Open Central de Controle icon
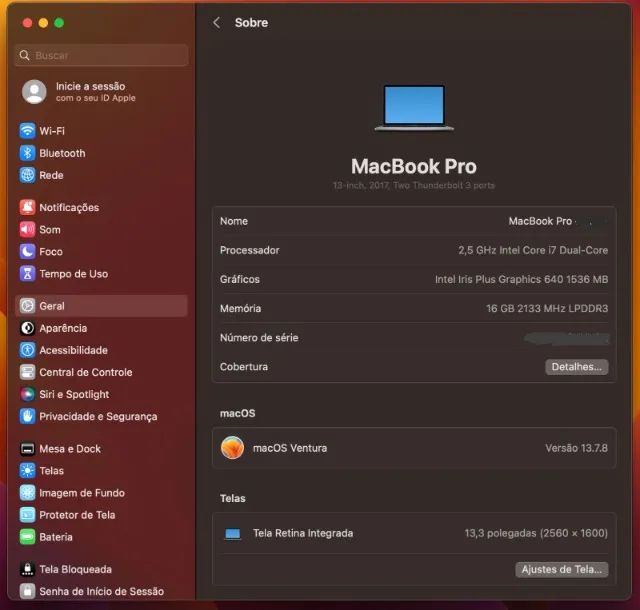This screenshot has width=640, height=610. [27, 372]
